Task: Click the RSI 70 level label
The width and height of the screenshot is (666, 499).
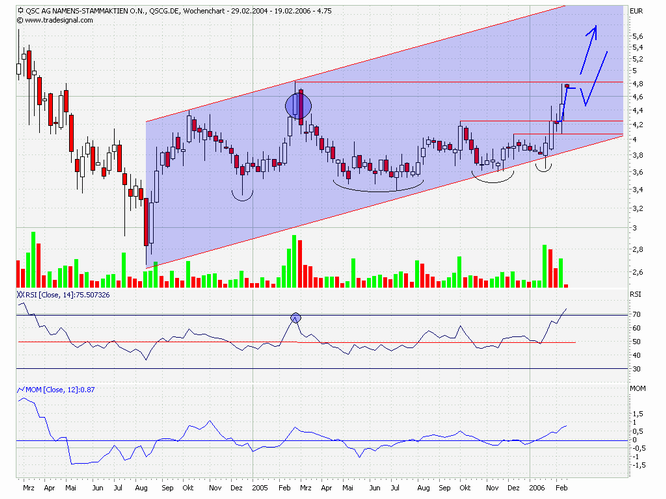Action: coord(636,315)
